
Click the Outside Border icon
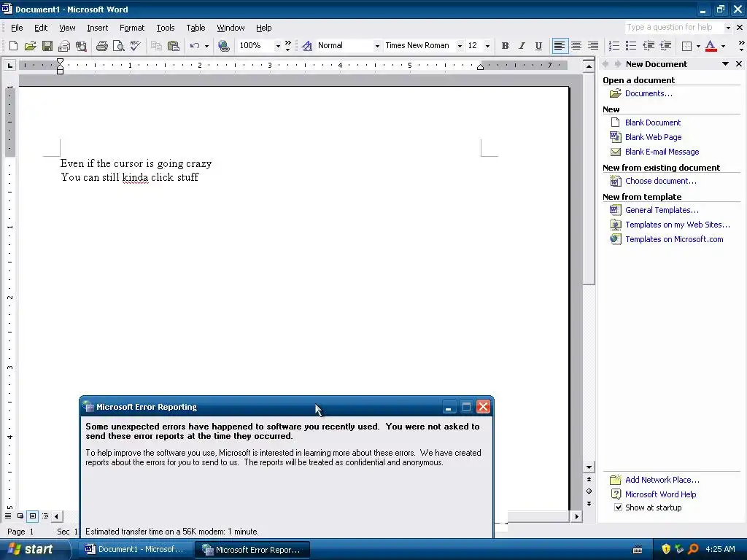[686, 46]
